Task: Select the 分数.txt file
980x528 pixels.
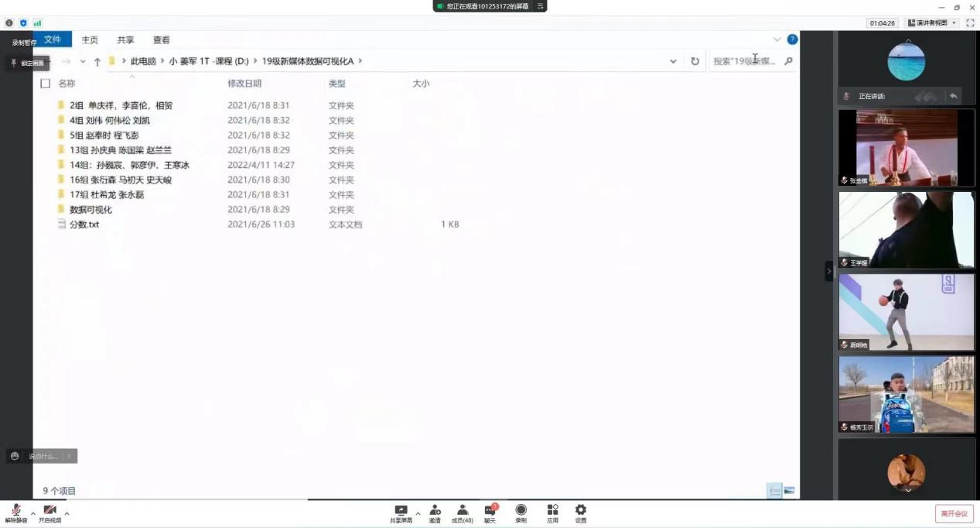Action: 84,225
